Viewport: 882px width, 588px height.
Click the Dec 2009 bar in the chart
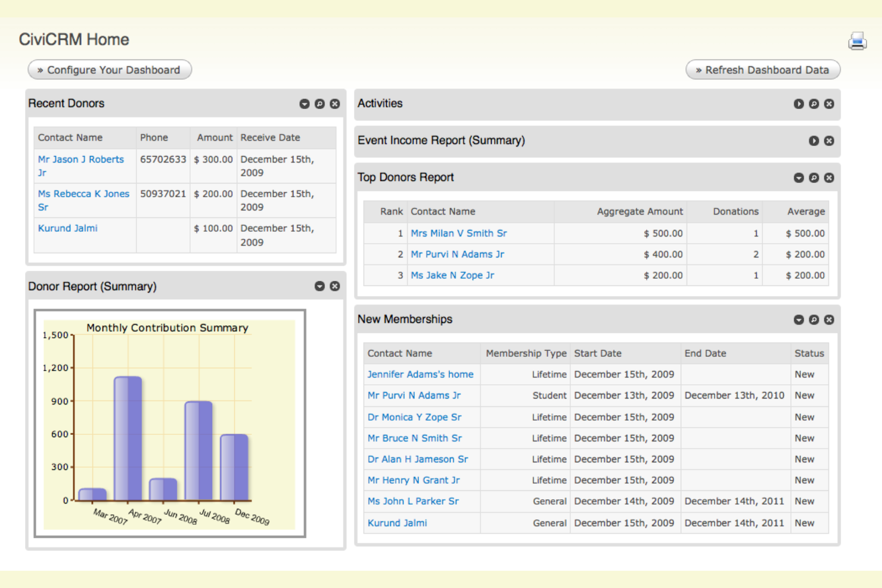coord(234,468)
